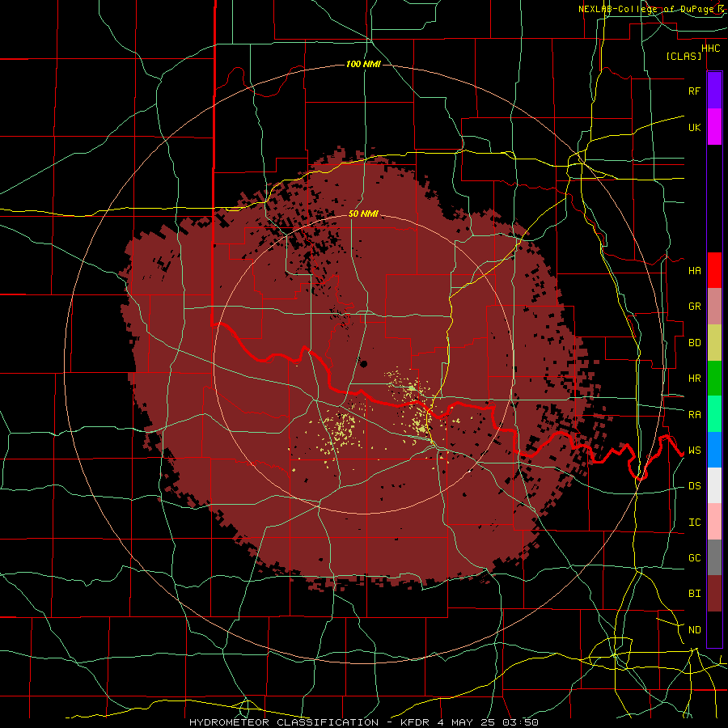Click the HR legend label
This screenshot has width=728, height=728.
click(694, 379)
